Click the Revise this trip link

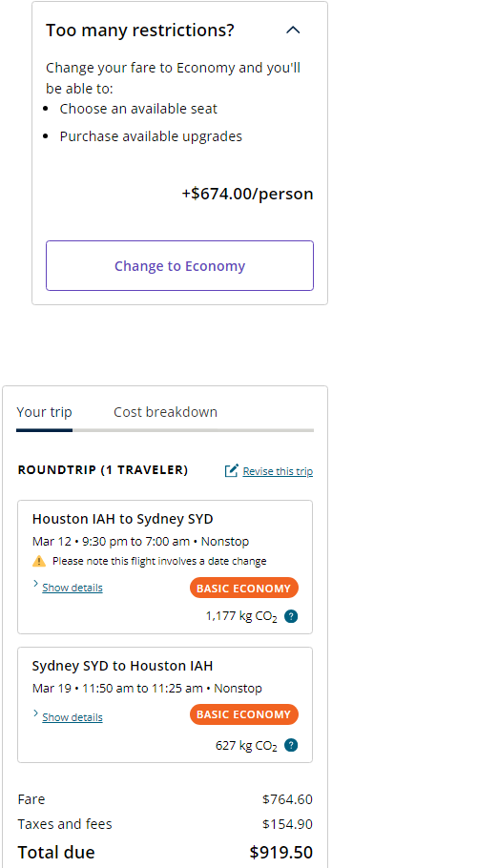point(278,471)
